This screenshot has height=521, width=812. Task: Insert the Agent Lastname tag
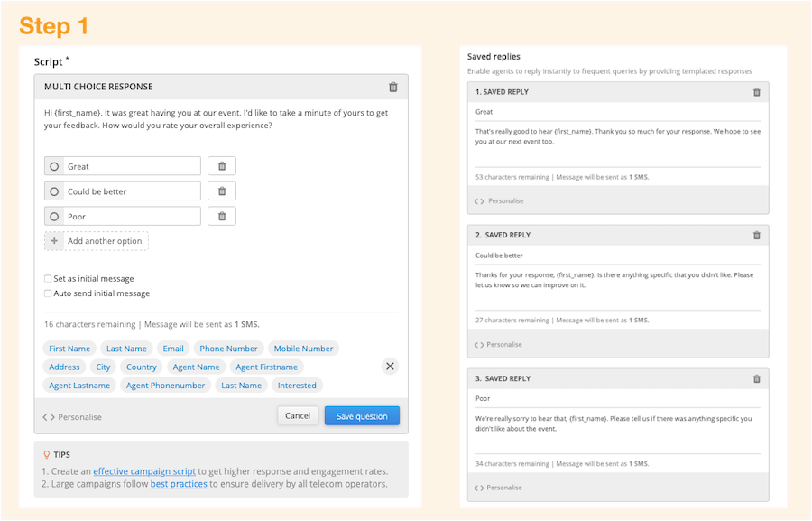tap(79, 386)
